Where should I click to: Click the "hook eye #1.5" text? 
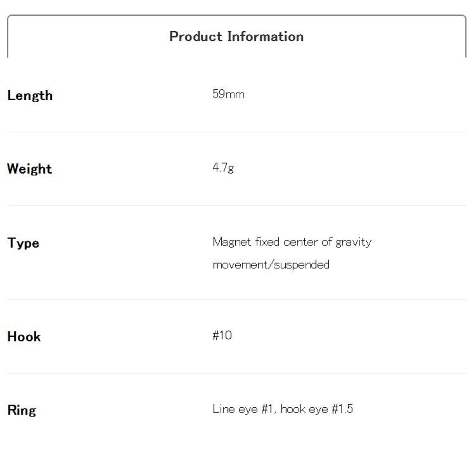[x=317, y=409]
